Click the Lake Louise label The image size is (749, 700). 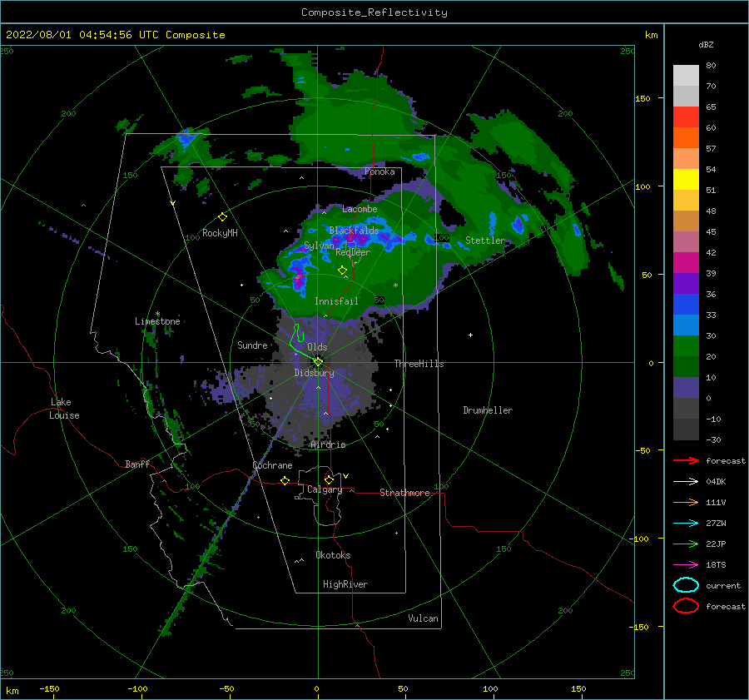[x=64, y=409]
